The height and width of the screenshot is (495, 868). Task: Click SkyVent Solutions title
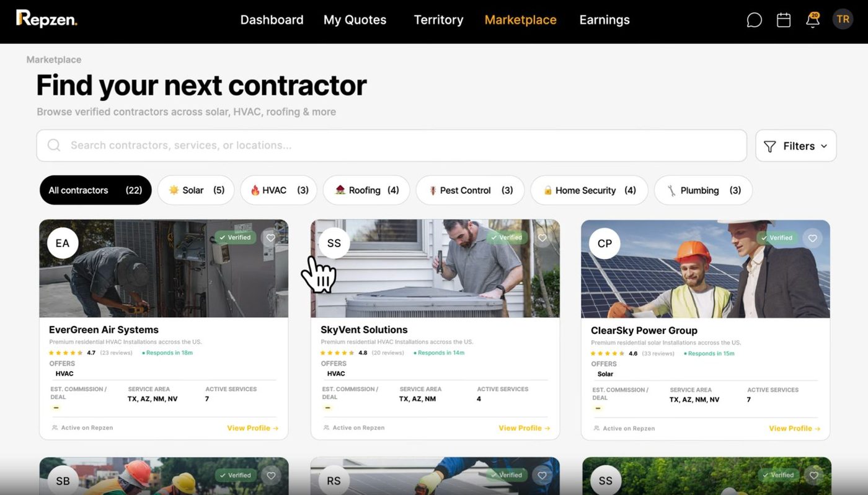[x=364, y=330]
